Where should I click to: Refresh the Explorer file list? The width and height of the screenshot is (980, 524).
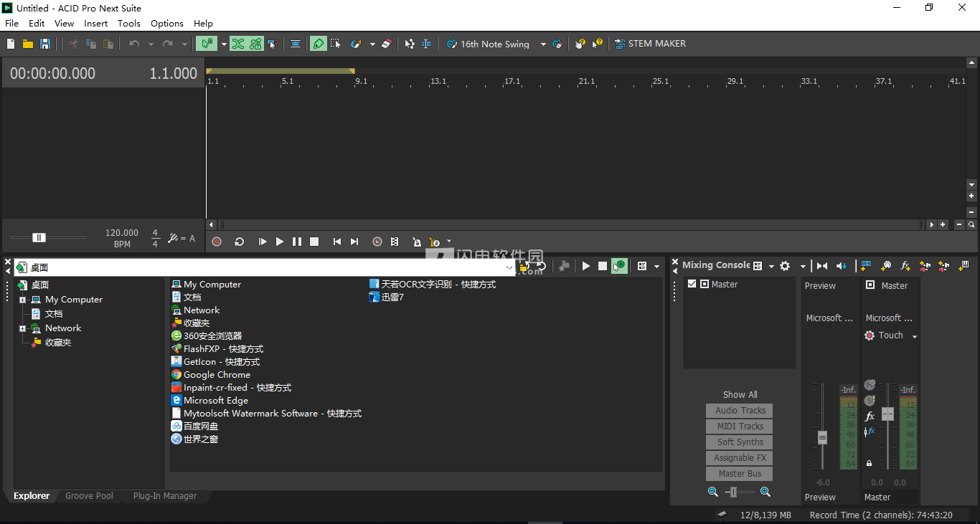coord(542,266)
